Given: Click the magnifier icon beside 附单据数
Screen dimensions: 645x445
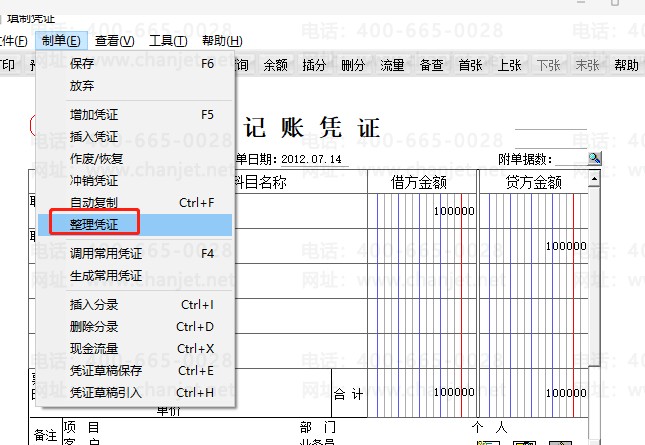Looking at the screenshot, I should [594, 158].
